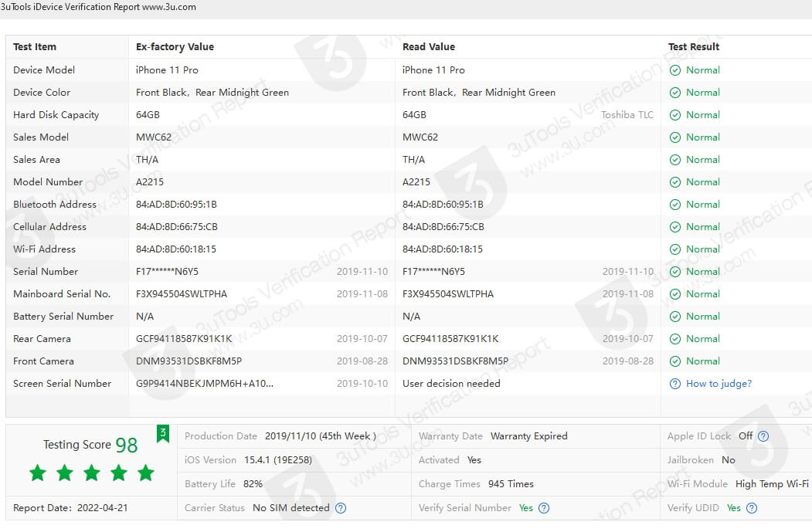Click ex-factory Rear Camera serial GCF94118587K91K1K
This screenshot has width=812, height=532.
[x=184, y=339]
